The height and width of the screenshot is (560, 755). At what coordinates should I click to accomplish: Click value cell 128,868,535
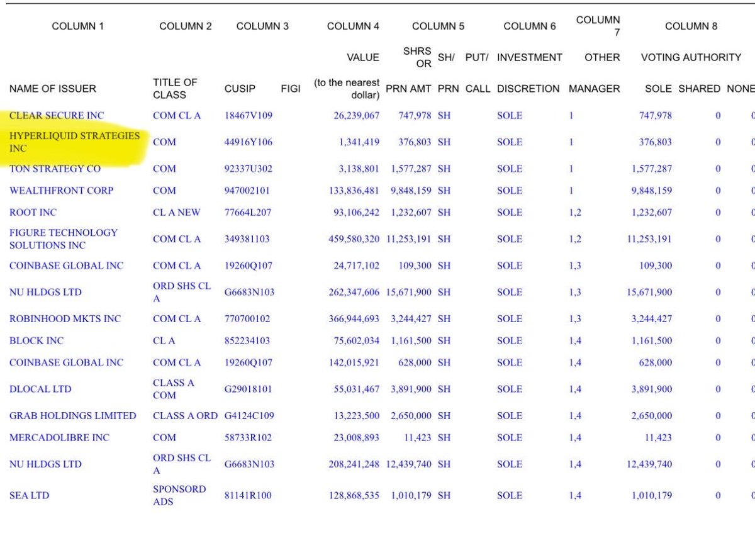click(354, 496)
